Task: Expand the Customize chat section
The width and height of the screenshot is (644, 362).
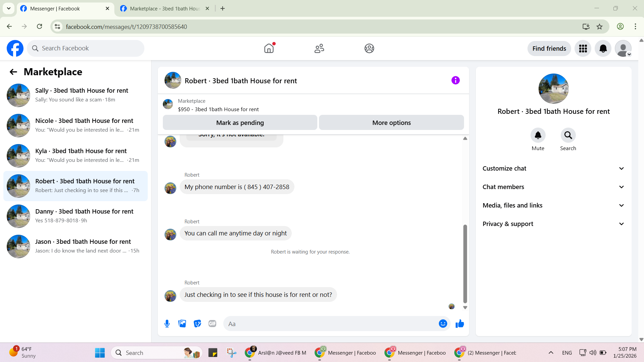Action: pos(553,169)
